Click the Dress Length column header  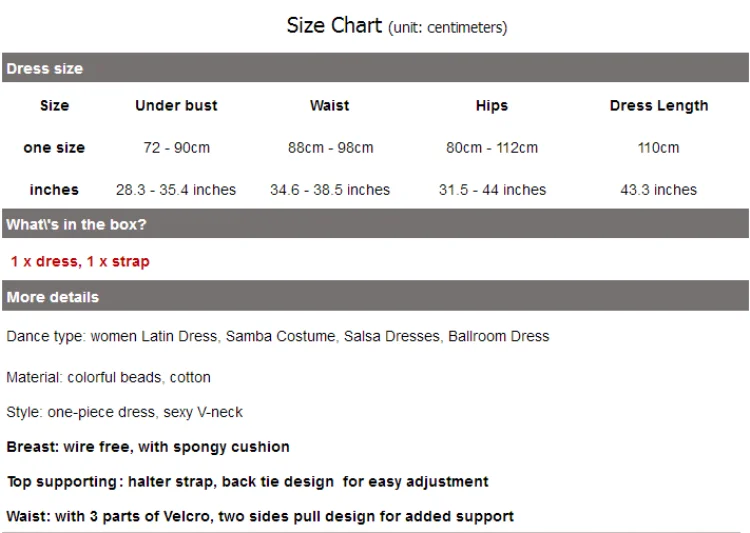point(658,106)
